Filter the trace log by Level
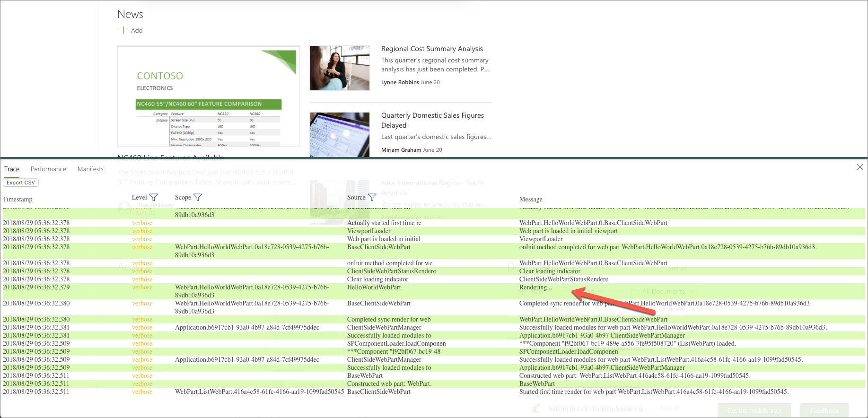The width and height of the screenshot is (868, 418). point(154,197)
